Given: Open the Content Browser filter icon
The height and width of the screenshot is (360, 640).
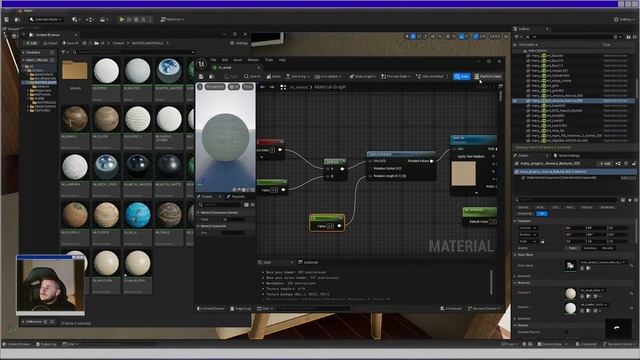Looking at the screenshot, I should [x=64, y=52].
